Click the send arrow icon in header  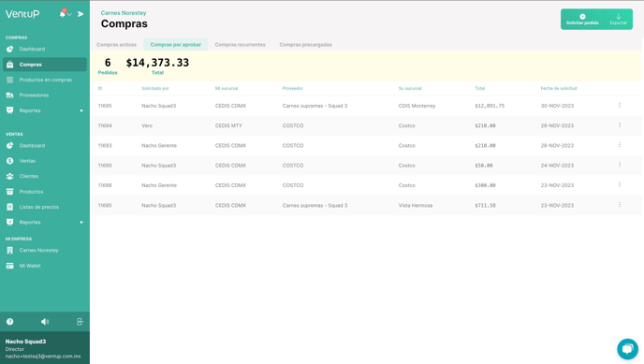pyautogui.click(x=80, y=14)
